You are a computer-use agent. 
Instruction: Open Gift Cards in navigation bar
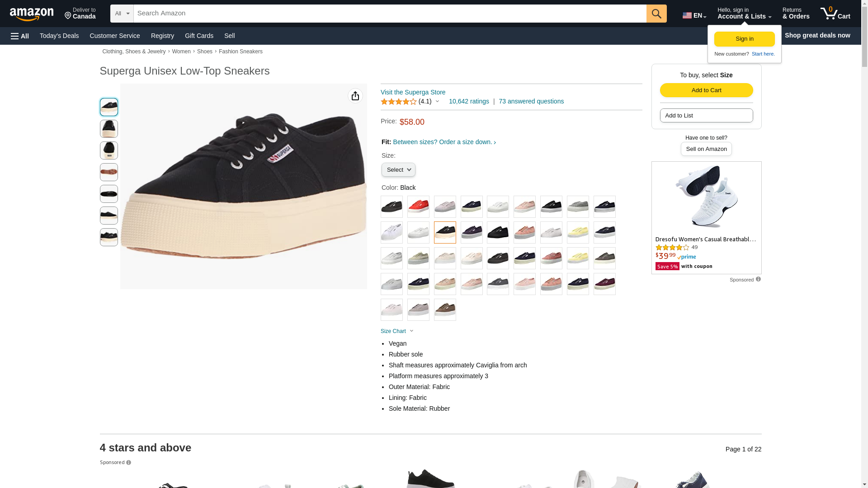(199, 36)
